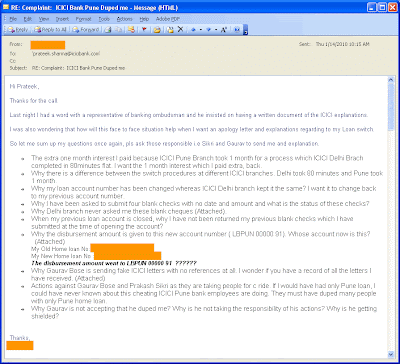Screen dimensions: 400x364
Task: Click the Reply button
Action: tap(18, 30)
